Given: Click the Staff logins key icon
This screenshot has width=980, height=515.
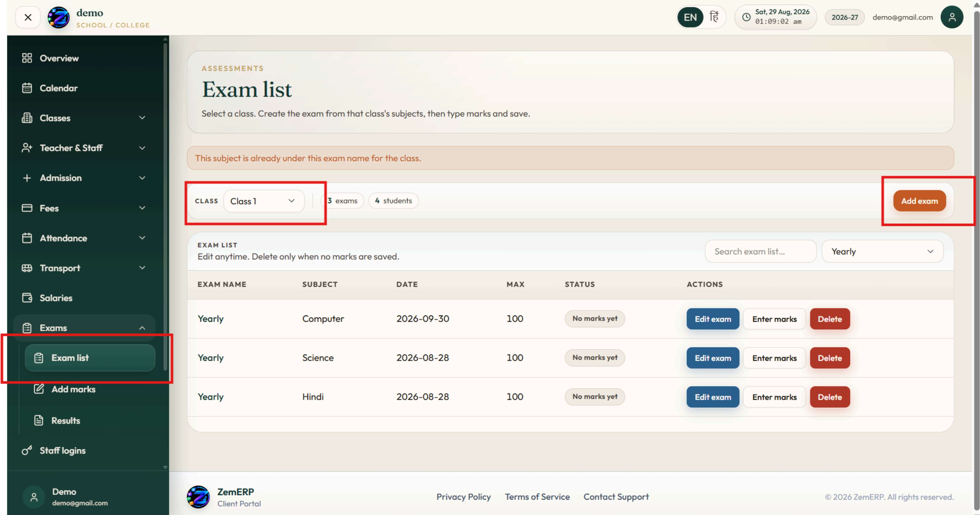Looking at the screenshot, I should click(27, 450).
